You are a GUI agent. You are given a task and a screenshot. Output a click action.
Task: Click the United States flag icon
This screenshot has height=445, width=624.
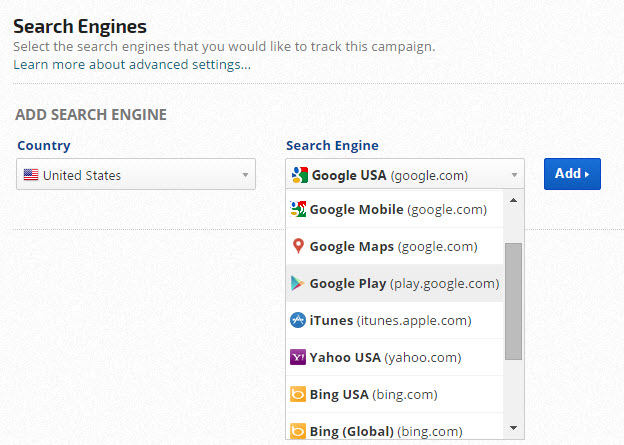[31, 175]
